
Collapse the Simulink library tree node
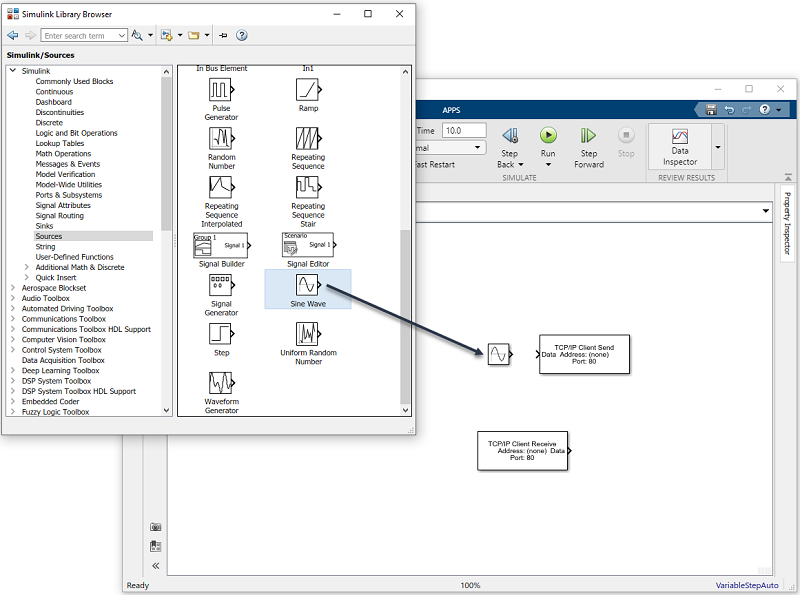[x=13, y=71]
